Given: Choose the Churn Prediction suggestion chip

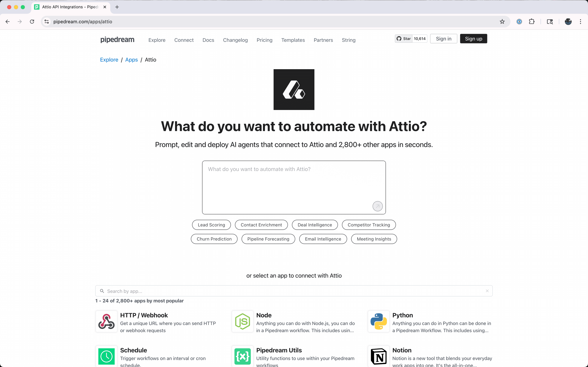Looking at the screenshot, I should (214, 239).
